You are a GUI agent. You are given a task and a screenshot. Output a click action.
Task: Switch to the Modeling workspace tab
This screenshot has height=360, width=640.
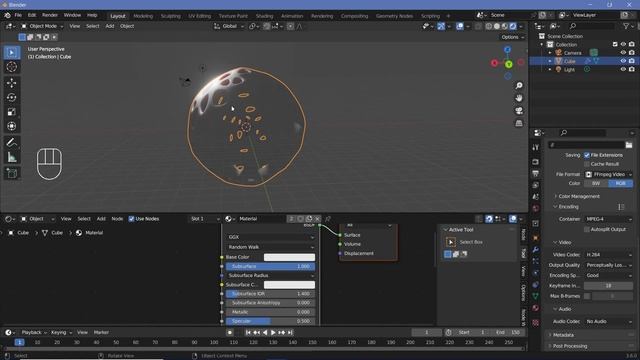(143, 16)
